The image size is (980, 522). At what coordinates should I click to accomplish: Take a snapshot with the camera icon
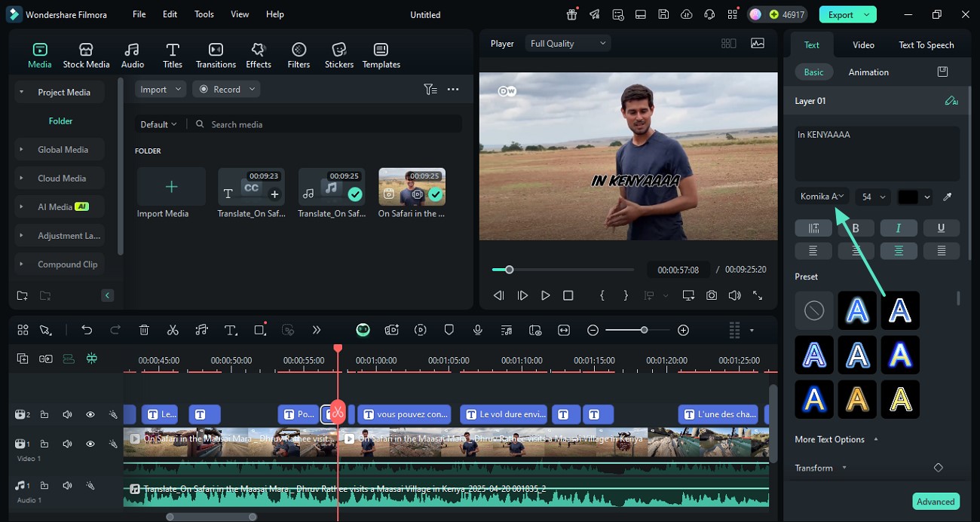click(712, 296)
